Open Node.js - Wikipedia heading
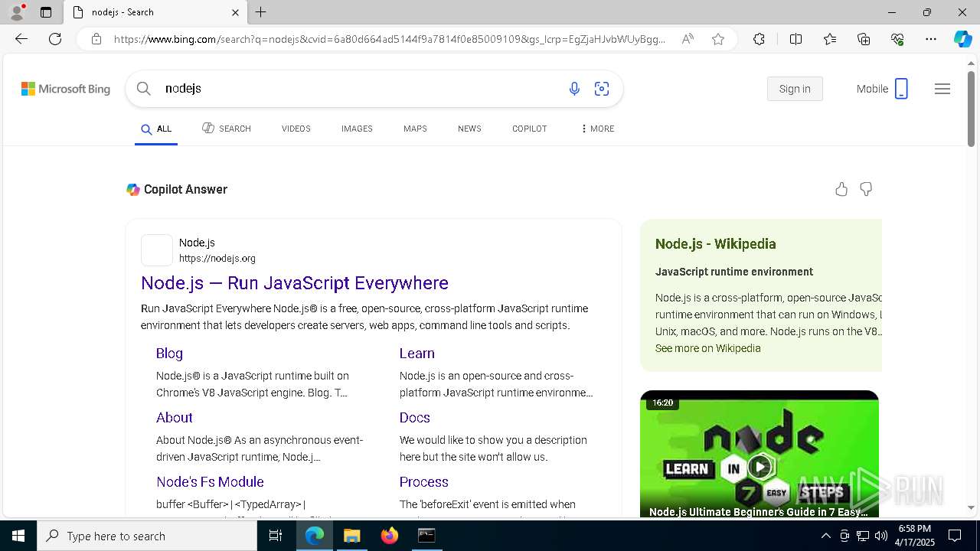 click(715, 244)
